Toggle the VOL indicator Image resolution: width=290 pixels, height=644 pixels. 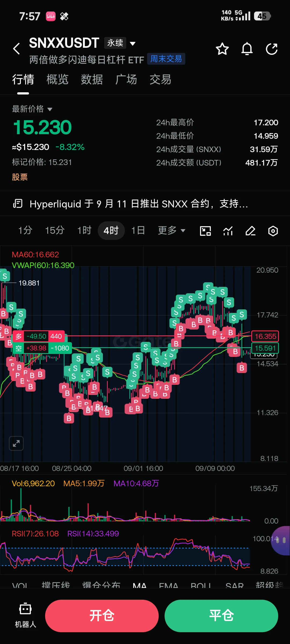click(20, 585)
